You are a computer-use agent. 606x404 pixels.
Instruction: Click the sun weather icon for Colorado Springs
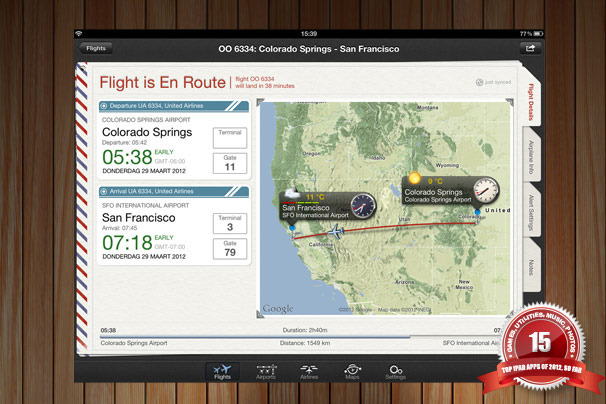tap(414, 178)
